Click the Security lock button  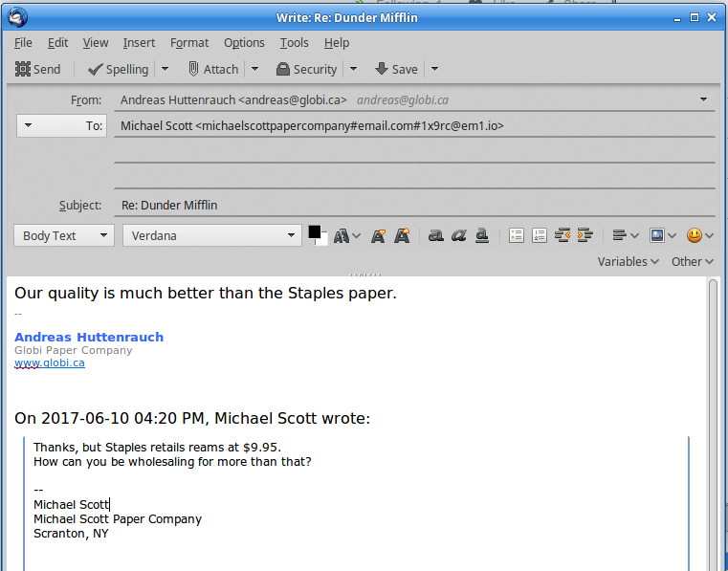(306, 69)
